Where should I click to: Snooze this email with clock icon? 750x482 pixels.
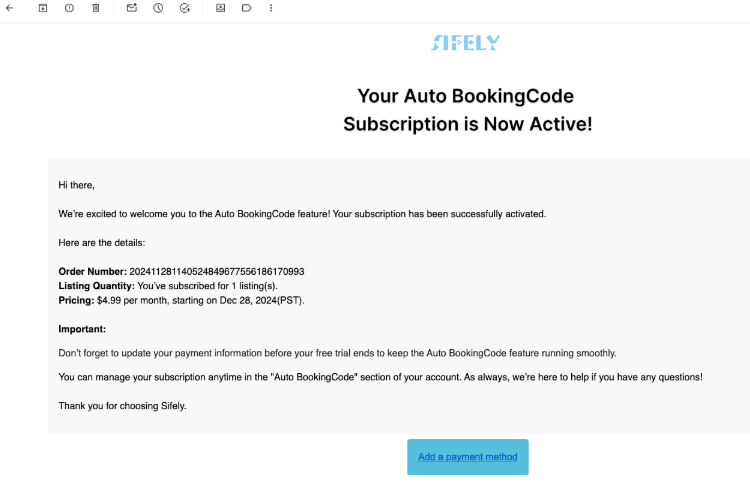pyautogui.click(x=158, y=8)
